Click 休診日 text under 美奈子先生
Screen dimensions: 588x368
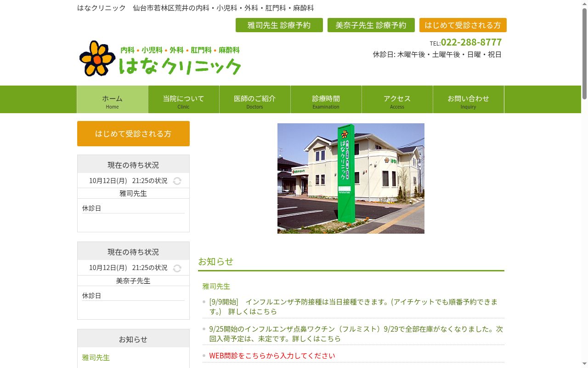click(92, 296)
